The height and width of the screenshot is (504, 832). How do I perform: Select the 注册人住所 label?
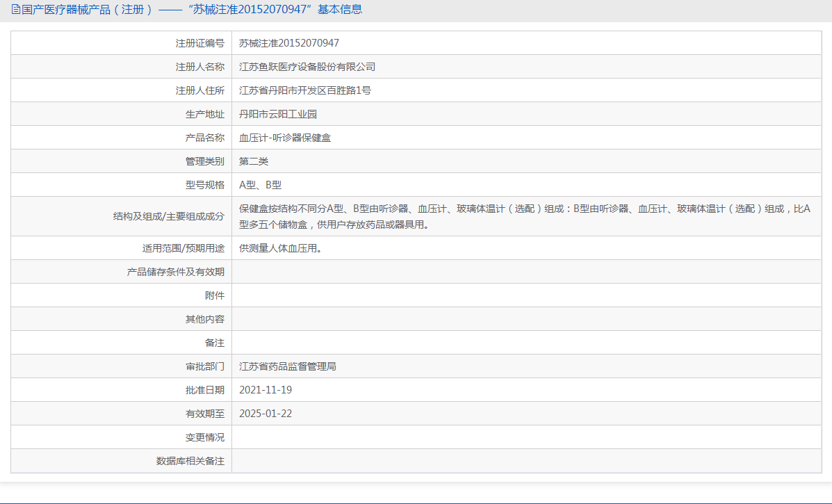200,90
